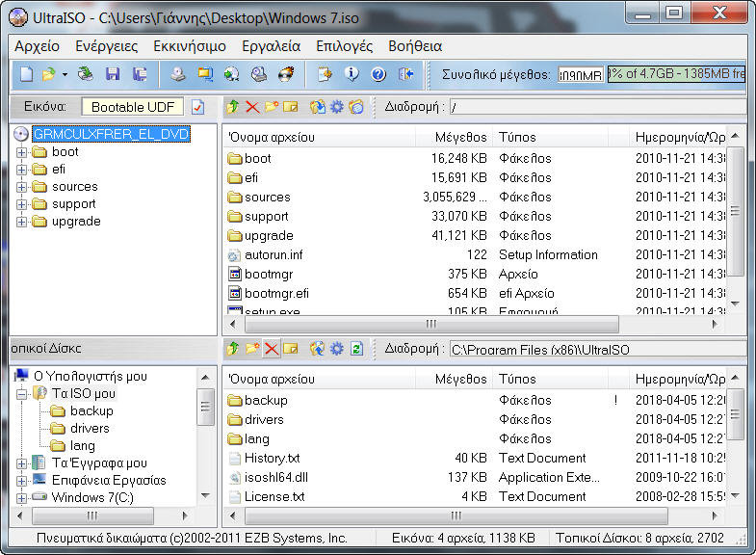Click the blue Help question mark icon
This screenshot has height=555, width=756.
click(x=378, y=74)
